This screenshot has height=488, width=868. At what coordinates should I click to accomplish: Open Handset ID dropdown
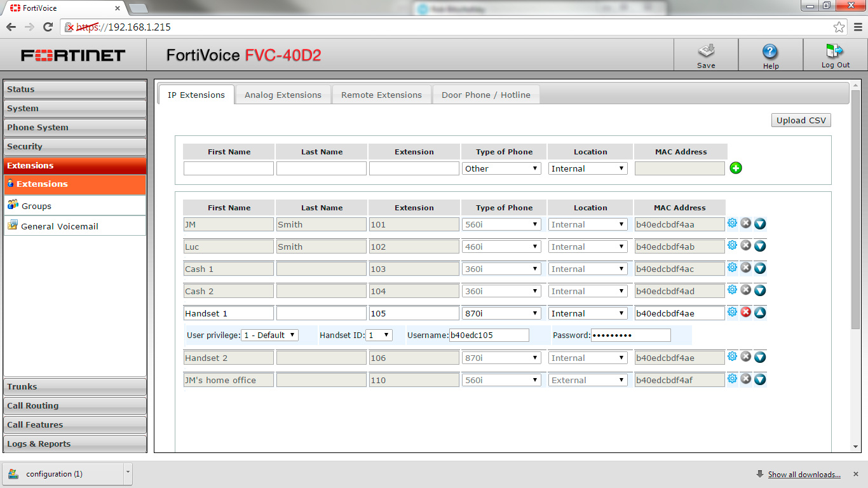(379, 335)
